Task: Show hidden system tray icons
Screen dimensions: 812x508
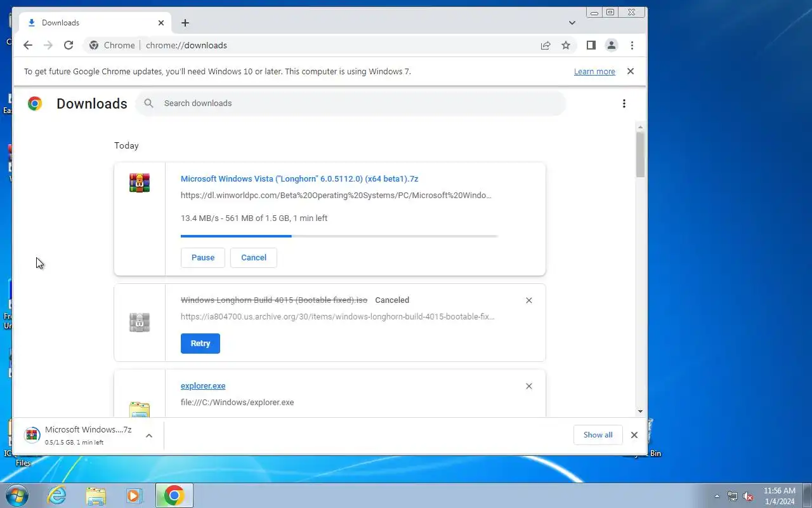Action: 717,496
